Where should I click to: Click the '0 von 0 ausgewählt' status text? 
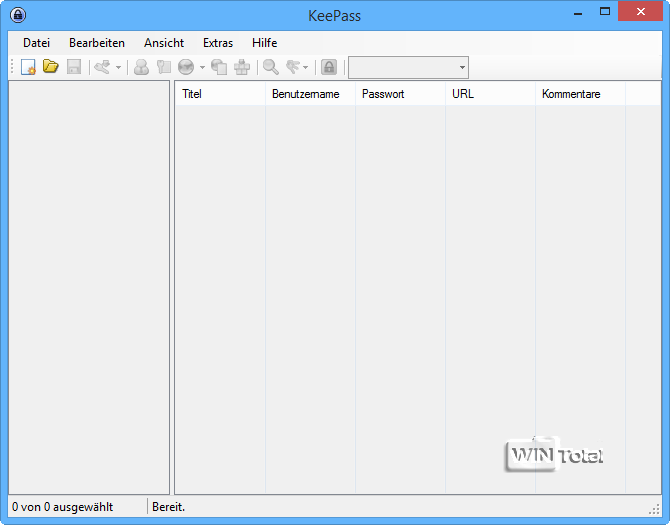[62, 507]
